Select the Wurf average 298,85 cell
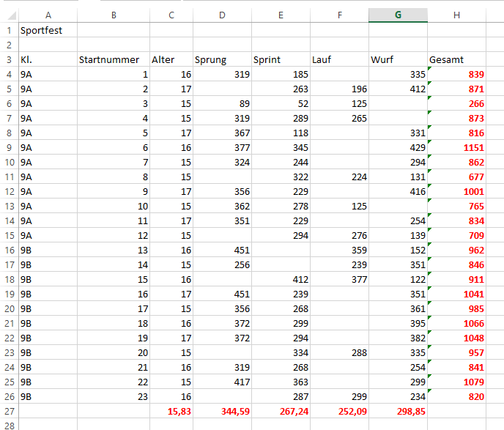The image size is (504, 430). (398, 412)
